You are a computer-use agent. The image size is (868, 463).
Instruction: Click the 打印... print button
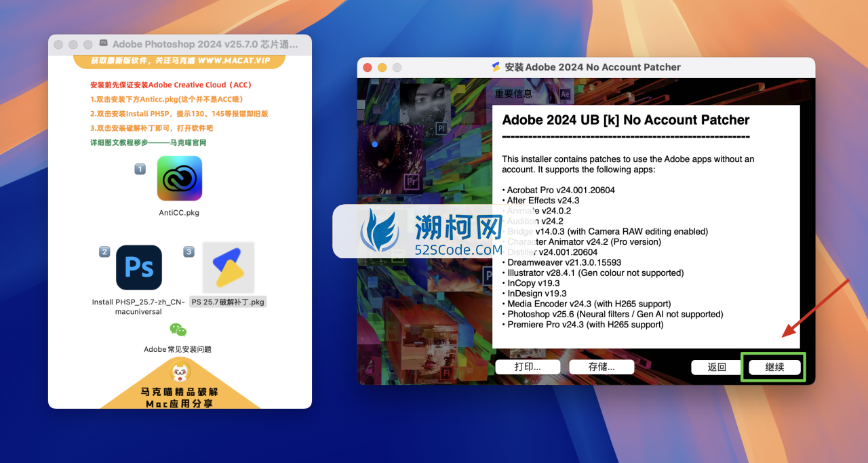pyautogui.click(x=528, y=367)
